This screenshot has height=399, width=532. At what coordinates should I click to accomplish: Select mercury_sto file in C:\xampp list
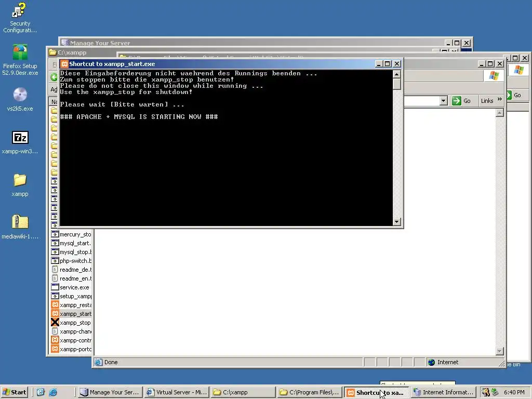71,234
